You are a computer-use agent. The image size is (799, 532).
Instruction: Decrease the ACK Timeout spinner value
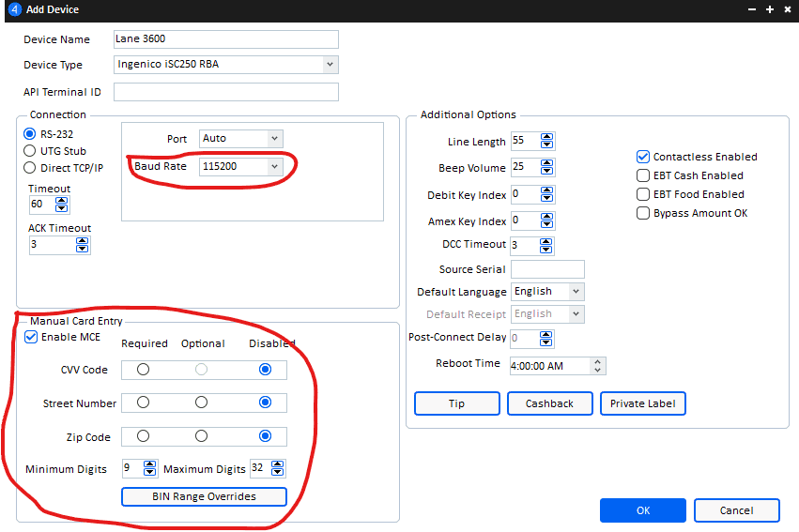click(x=82, y=250)
